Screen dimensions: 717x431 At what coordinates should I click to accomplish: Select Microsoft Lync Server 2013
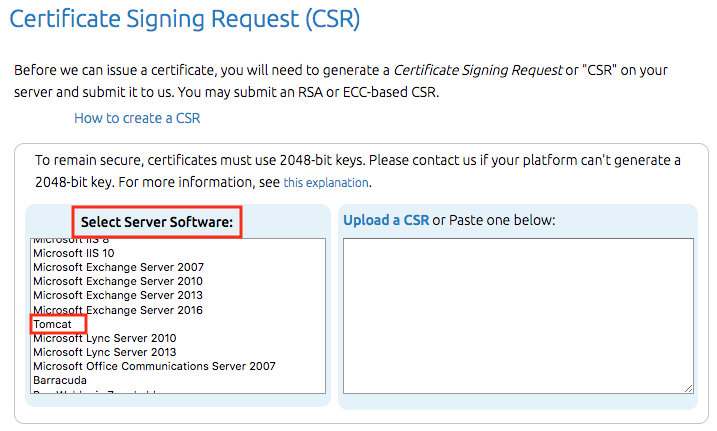104,352
